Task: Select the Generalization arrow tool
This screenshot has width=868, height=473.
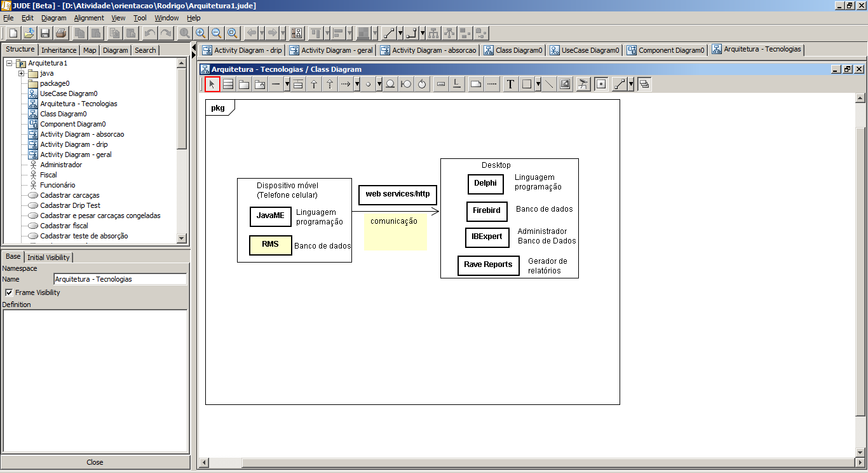Action: [x=314, y=84]
